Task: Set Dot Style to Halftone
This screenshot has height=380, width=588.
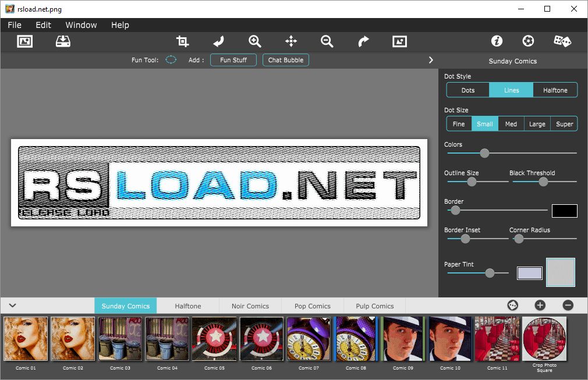Action: [x=555, y=90]
